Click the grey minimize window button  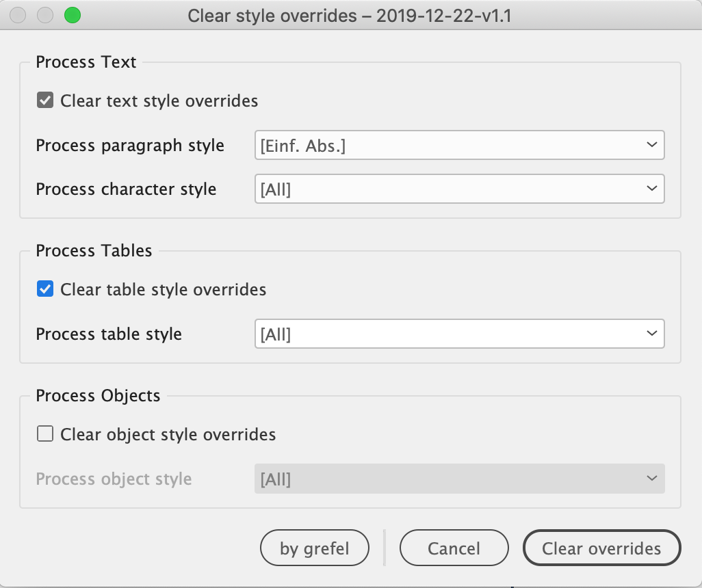(x=45, y=15)
